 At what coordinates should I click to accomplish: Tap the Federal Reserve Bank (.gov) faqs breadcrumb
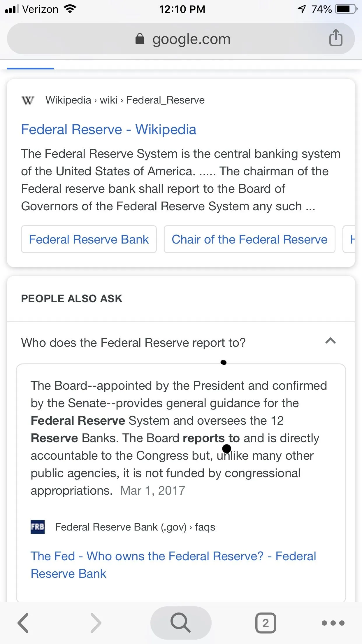click(135, 527)
